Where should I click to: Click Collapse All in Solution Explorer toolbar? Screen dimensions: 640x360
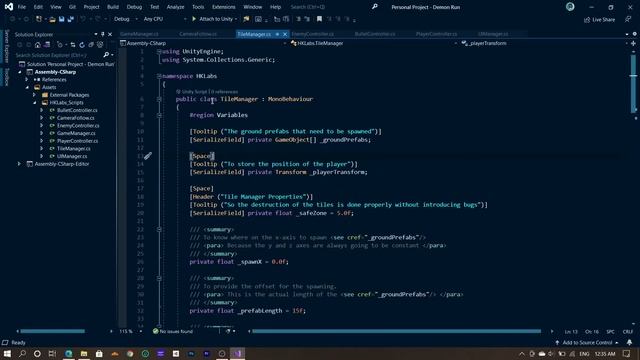pos(91,45)
